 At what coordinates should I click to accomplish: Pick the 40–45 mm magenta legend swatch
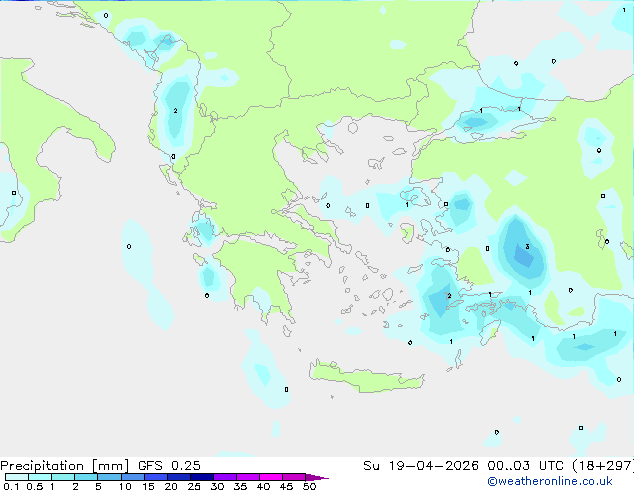[271, 477]
